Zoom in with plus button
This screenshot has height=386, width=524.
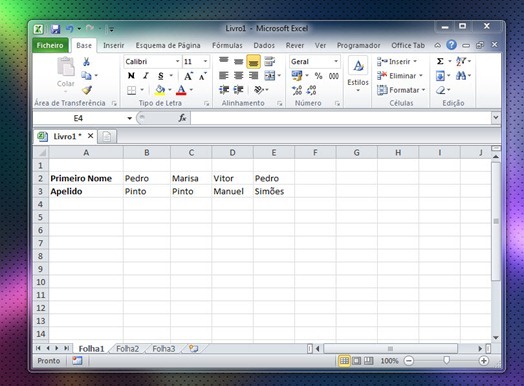484,361
